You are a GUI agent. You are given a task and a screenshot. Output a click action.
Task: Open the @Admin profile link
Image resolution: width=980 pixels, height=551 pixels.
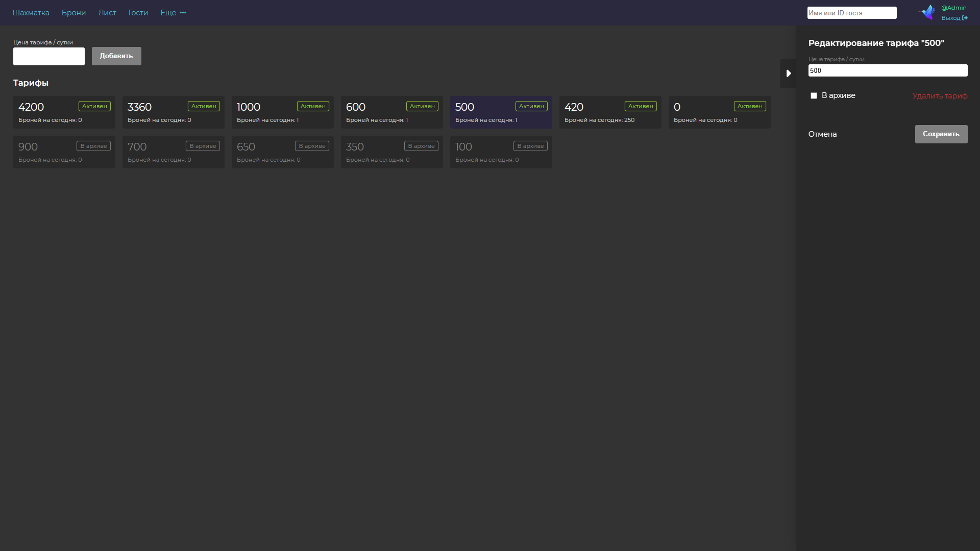tap(953, 8)
